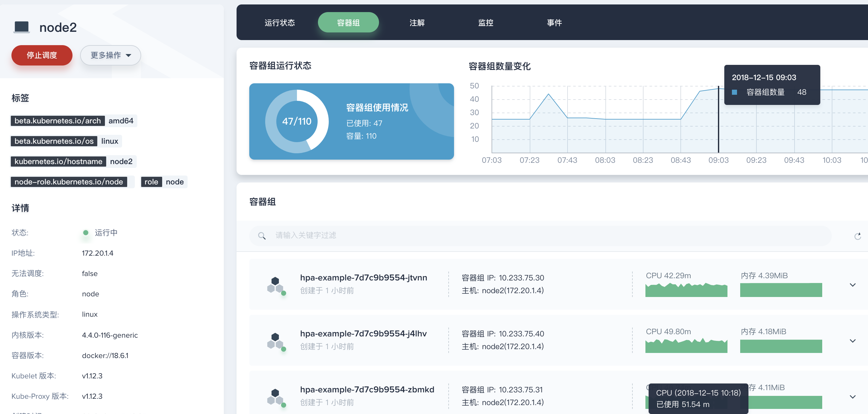
Task: Select the 容器组 tab
Action: pos(348,23)
